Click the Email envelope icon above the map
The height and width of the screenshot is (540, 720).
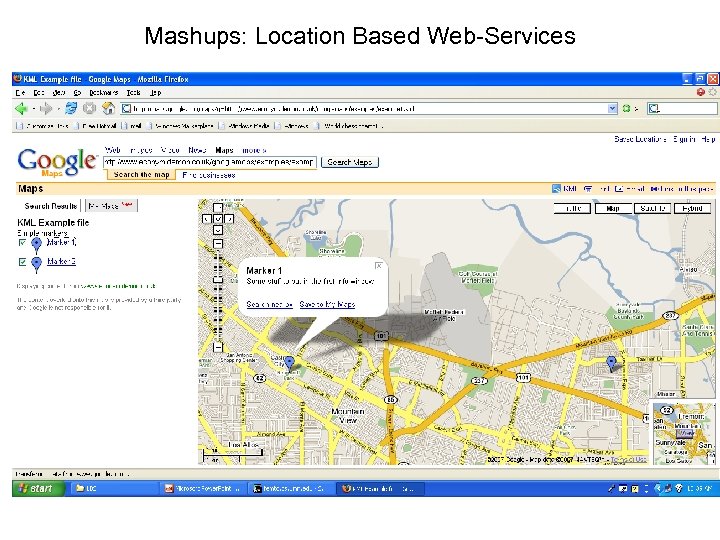click(619, 189)
